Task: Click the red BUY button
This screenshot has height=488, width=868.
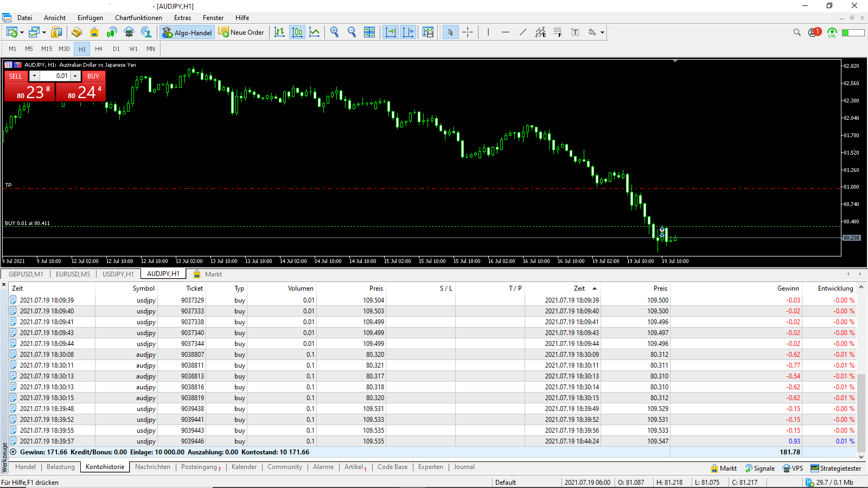Action: click(93, 76)
